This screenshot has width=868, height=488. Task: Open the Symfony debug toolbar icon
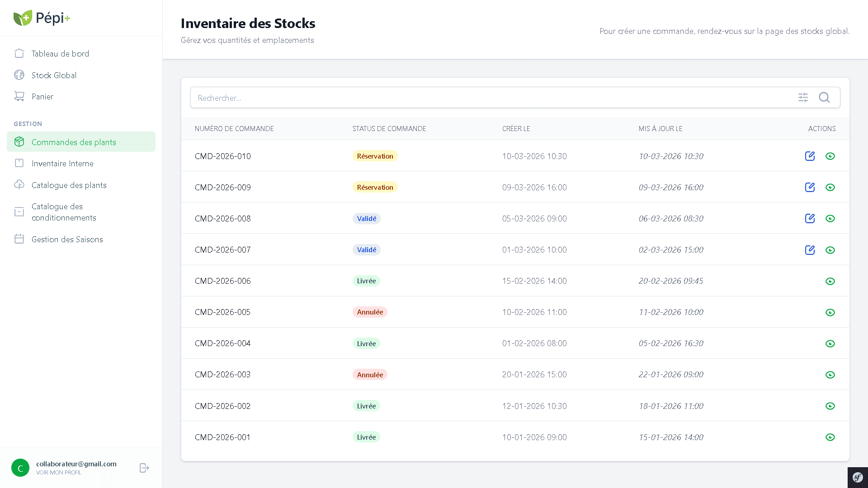(858, 478)
